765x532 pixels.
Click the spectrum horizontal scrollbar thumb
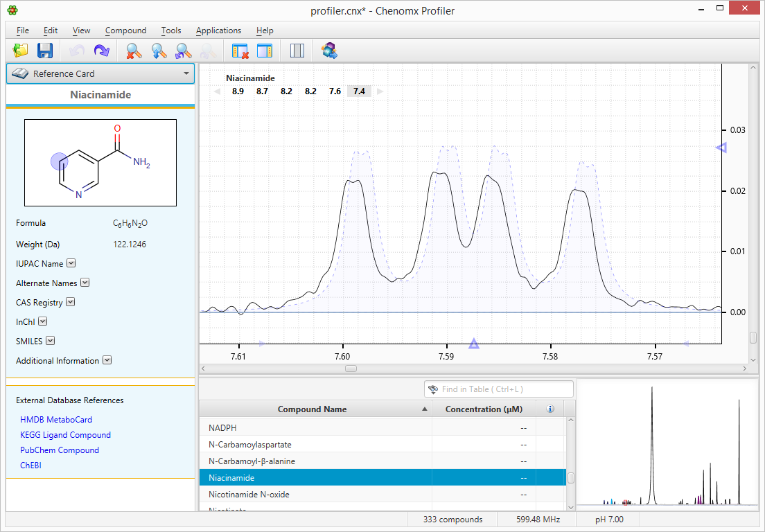point(351,369)
